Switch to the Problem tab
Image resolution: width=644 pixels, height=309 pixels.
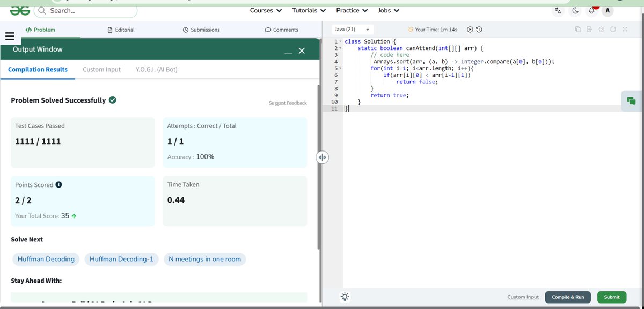point(40,30)
